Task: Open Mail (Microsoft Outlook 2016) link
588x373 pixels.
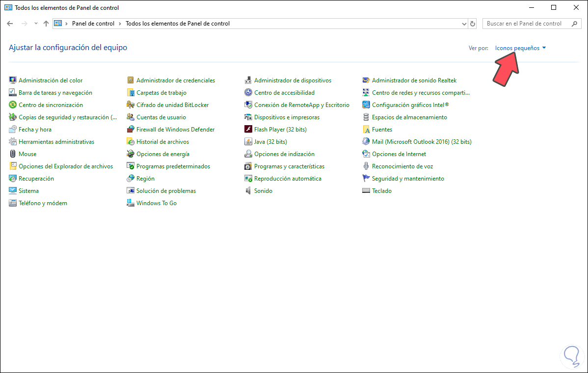Action: coord(422,142)
